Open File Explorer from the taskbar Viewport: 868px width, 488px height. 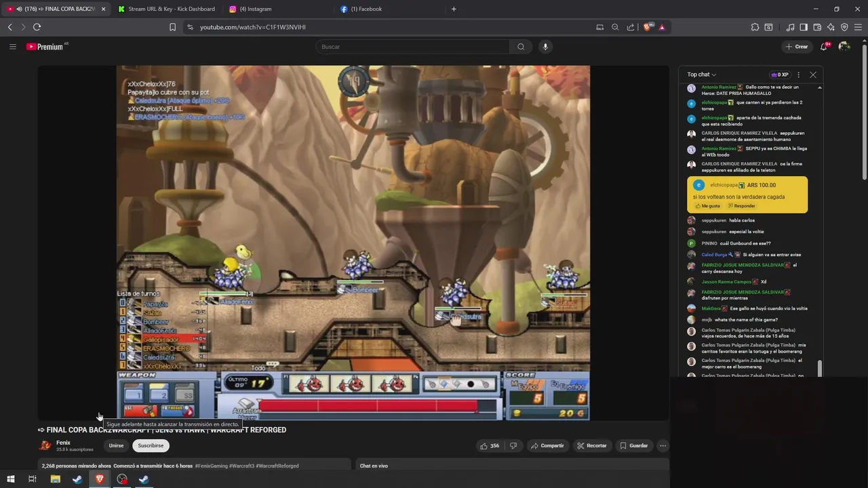pos(56,479)
